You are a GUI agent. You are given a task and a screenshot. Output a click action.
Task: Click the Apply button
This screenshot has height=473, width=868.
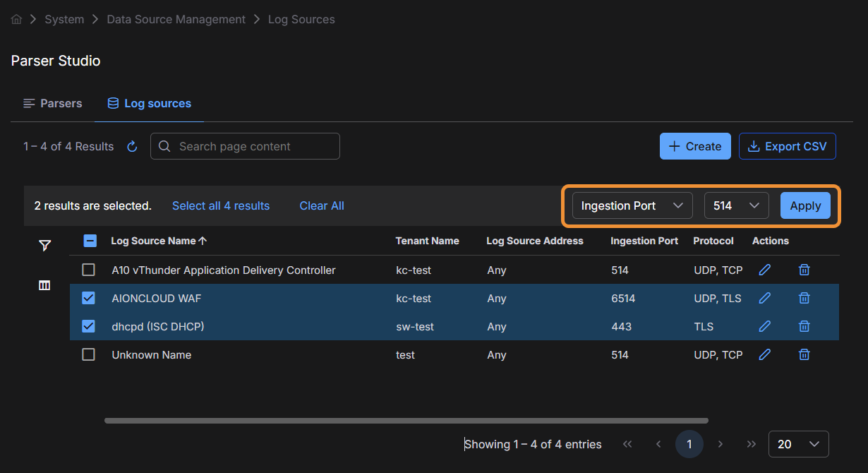pos(805,206)
